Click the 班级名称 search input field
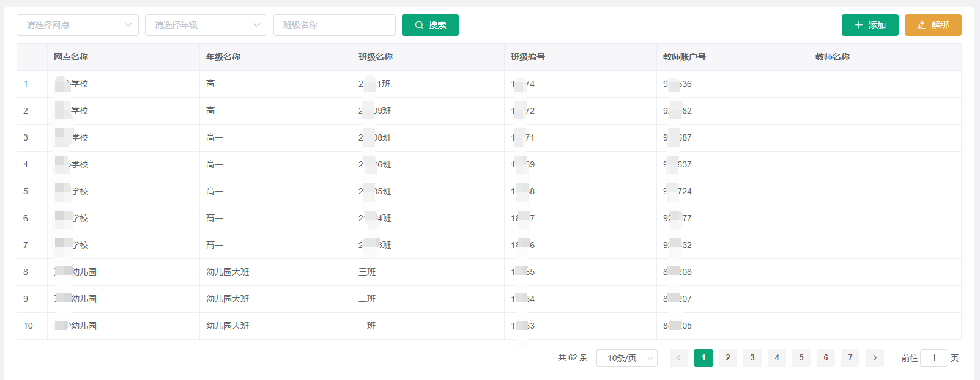 pos(334,25)
